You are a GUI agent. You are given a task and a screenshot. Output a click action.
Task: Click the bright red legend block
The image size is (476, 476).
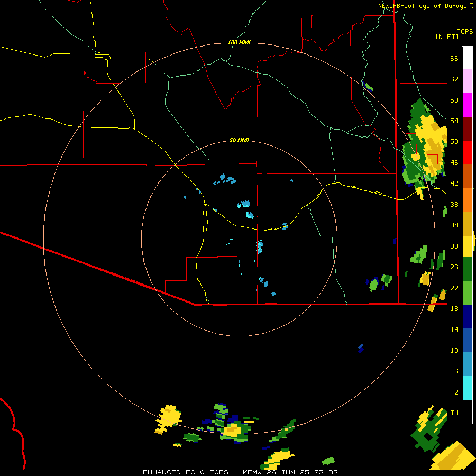[467, 152]
